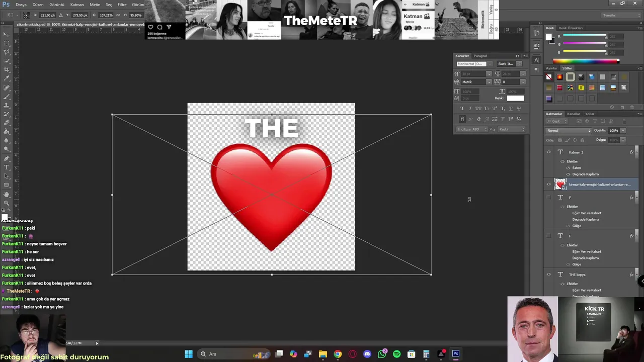
Task: Click the color spectrum ramp bar
Action: point(586,61)
